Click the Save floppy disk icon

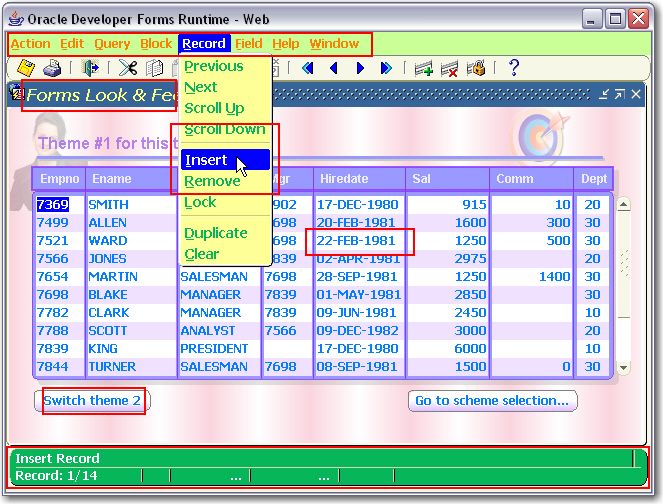26,68
